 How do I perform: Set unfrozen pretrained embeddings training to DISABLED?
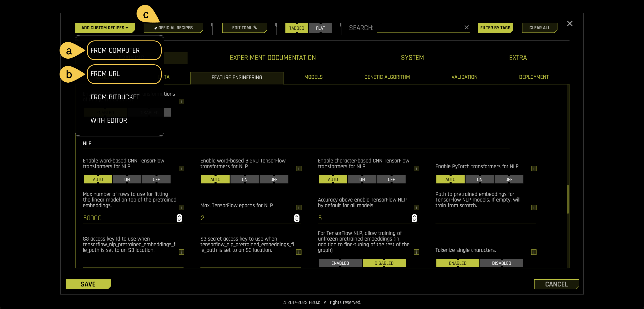click(x=384, y=263)
